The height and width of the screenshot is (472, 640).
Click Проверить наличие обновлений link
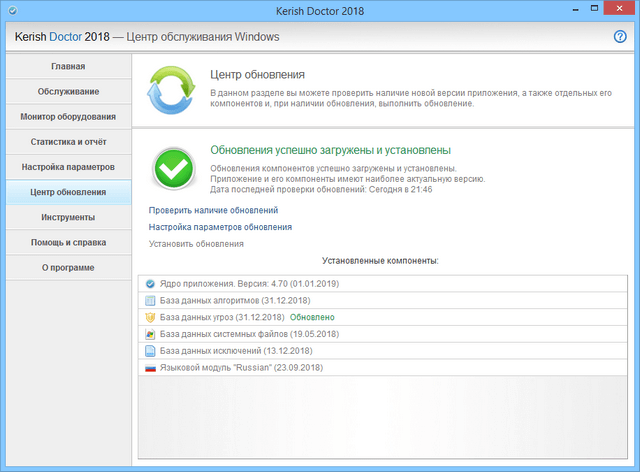213,210
